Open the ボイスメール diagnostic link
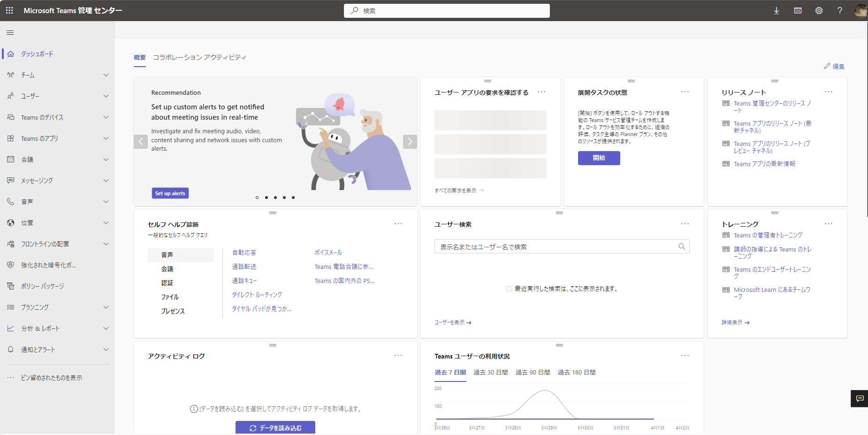Image resolution: width=868 pixels, height=435 pixels. 328,252
